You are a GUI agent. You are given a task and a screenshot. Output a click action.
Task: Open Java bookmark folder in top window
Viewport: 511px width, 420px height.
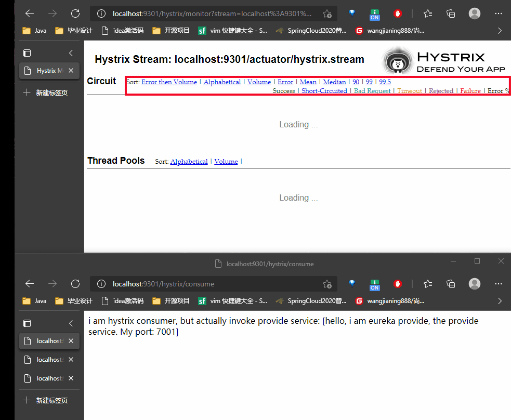tap(34, 31)
